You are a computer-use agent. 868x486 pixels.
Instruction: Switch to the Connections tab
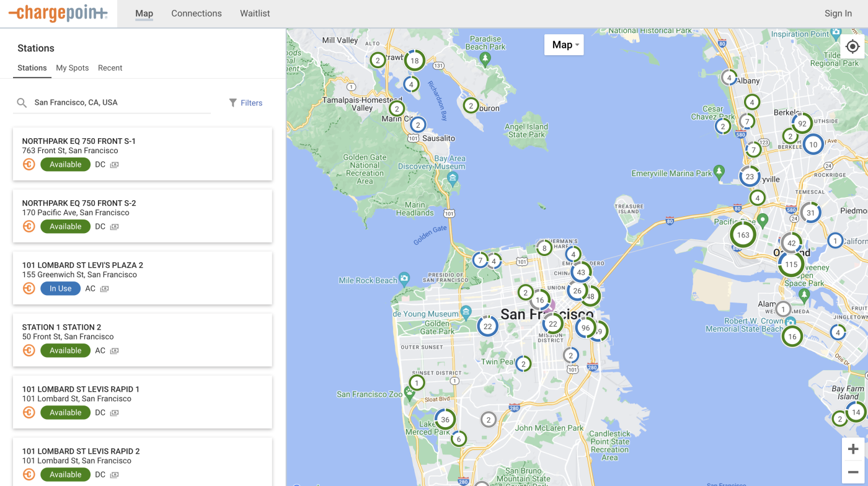[x=196, y=13]
